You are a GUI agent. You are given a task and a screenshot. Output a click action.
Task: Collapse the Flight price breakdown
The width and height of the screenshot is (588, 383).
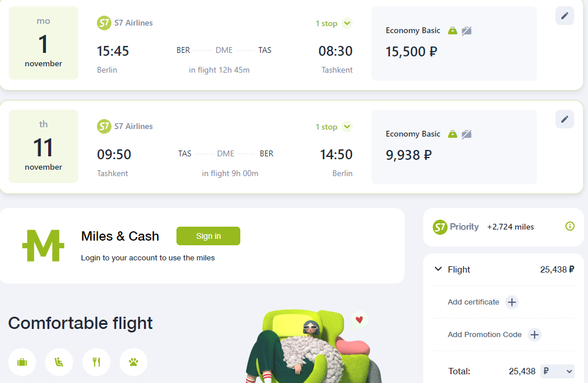[438, 269]
